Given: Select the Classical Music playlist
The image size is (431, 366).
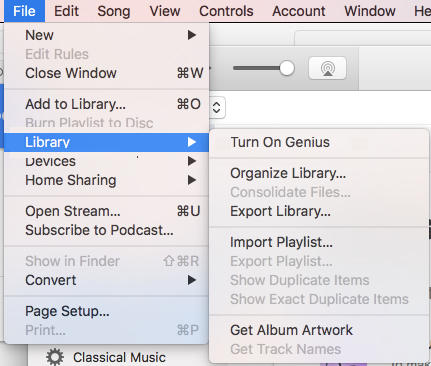Looking at the screenshot, I should pyautogui.click(x=119, y=357).
